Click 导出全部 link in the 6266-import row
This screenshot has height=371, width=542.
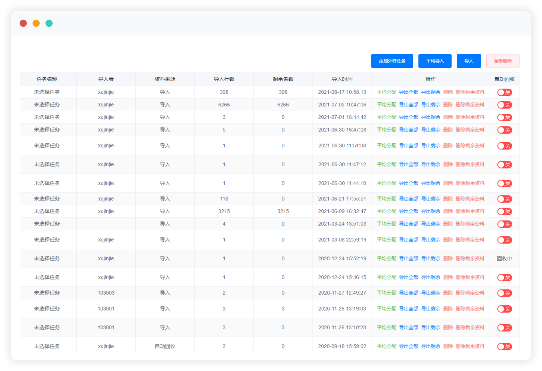pos(409,104)
